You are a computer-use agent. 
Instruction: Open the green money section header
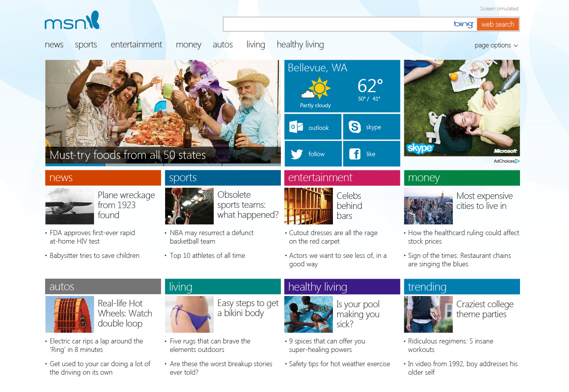pos(462,178)
